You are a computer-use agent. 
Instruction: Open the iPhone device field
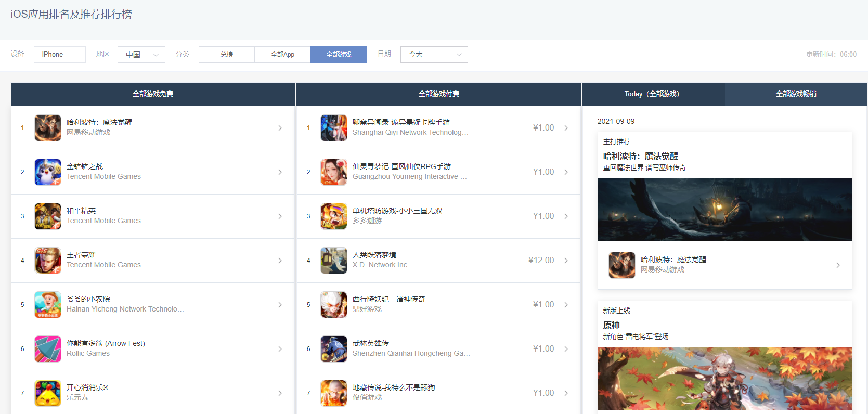(60, 55)
